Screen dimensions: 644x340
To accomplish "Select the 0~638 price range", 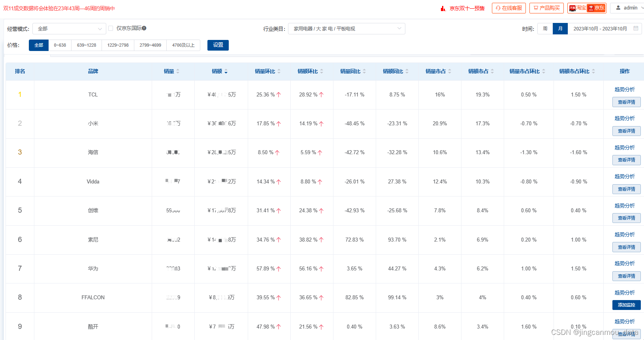I will click(x=60, y=45).
